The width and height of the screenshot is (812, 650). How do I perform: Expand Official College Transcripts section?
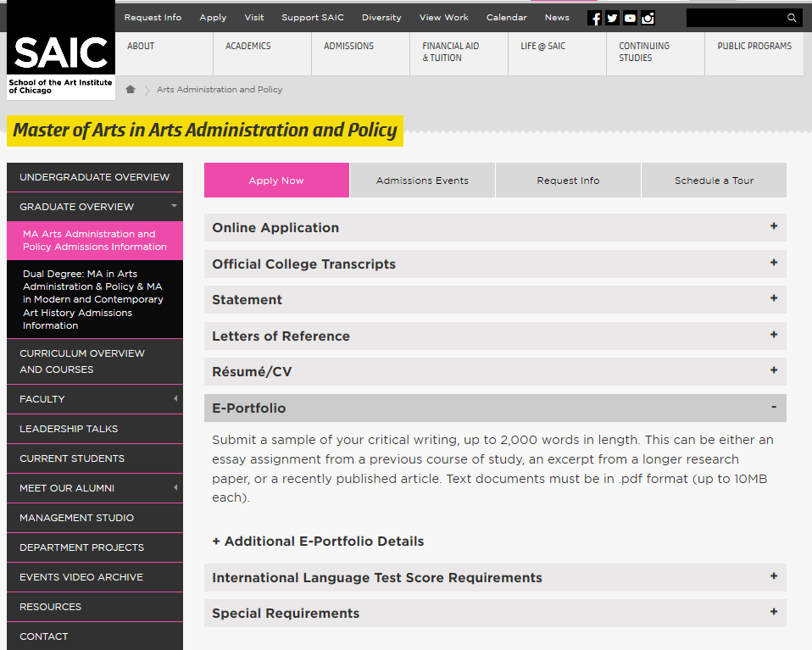(495, 264)
